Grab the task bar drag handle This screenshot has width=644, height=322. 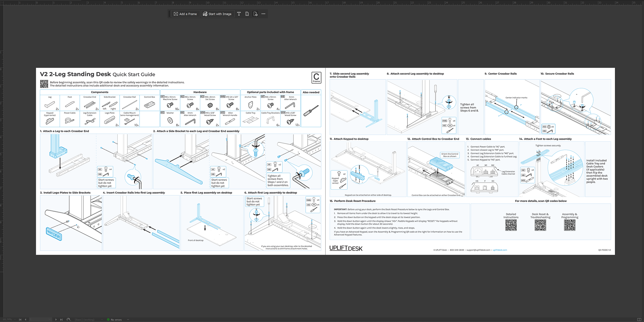[169, 14]
